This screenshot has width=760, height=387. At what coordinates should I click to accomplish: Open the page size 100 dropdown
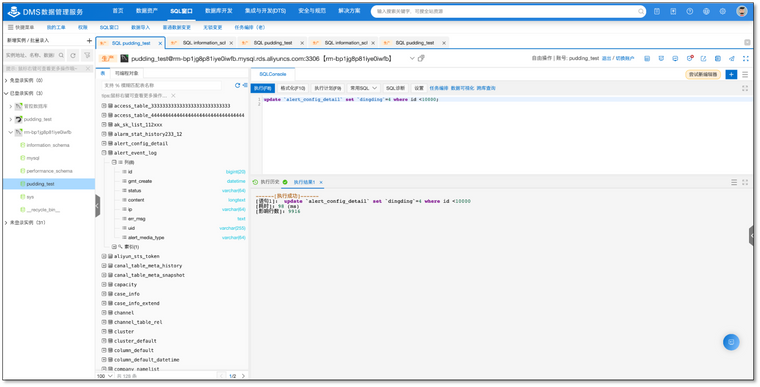click(x=104, y=376)
